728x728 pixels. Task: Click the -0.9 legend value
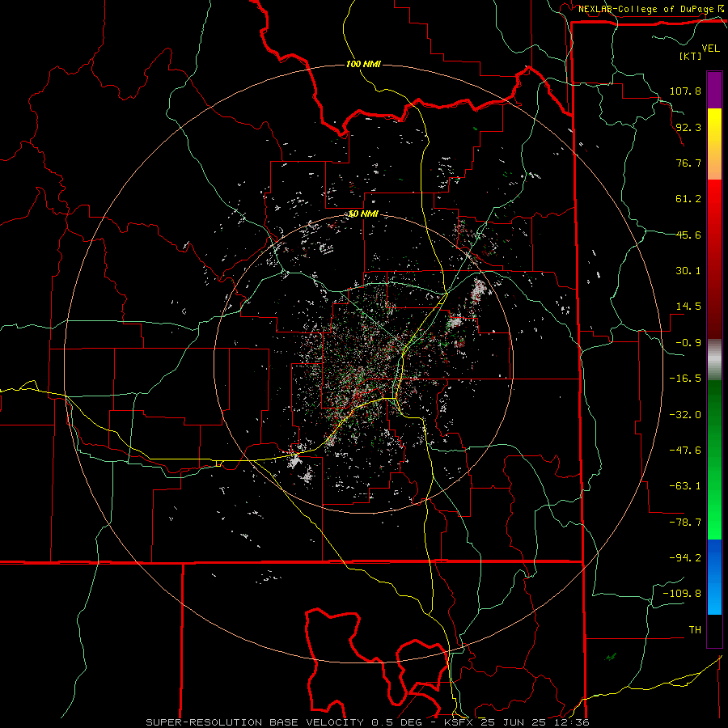(688, 343)
